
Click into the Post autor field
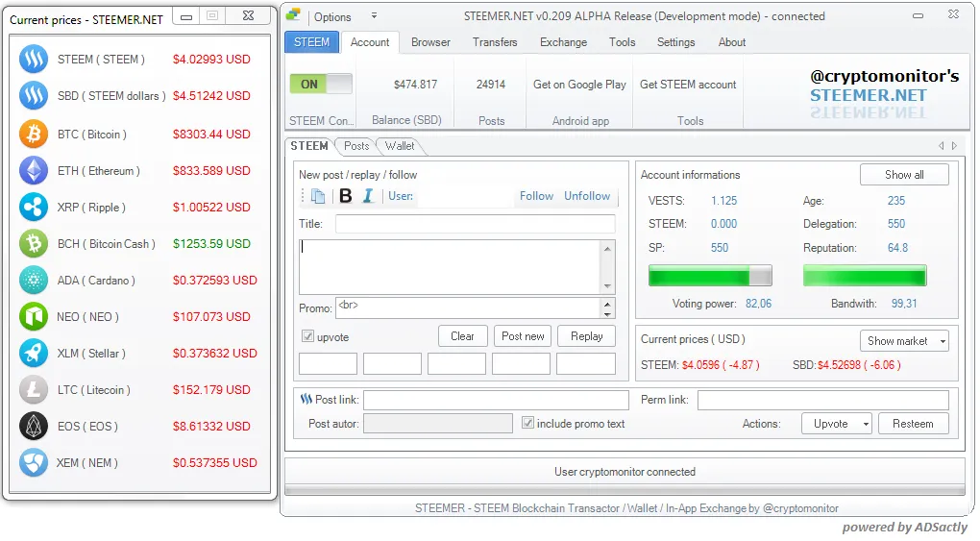[x=438, y=424]
